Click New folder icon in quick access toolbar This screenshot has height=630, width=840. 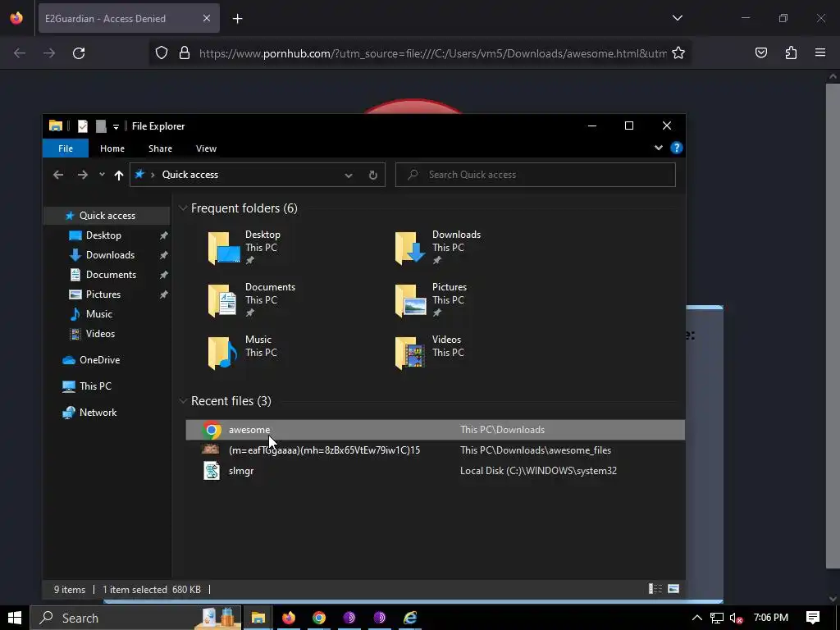point(101,126)
